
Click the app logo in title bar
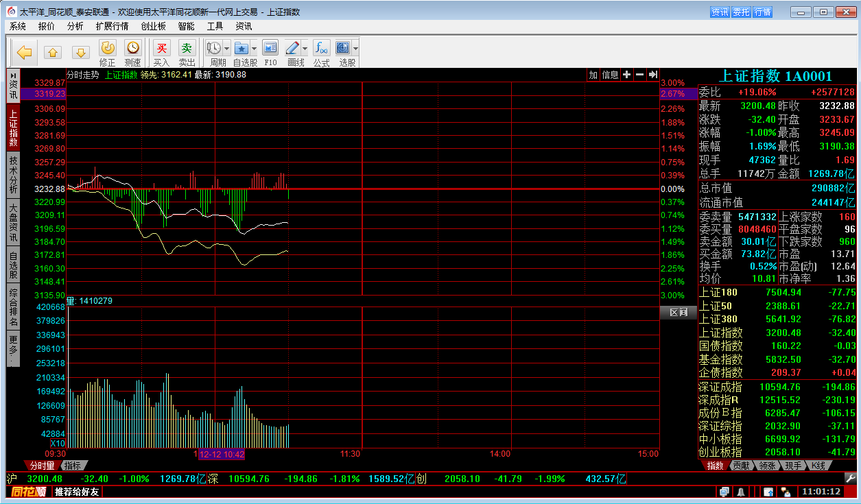(x=11, y=12)
